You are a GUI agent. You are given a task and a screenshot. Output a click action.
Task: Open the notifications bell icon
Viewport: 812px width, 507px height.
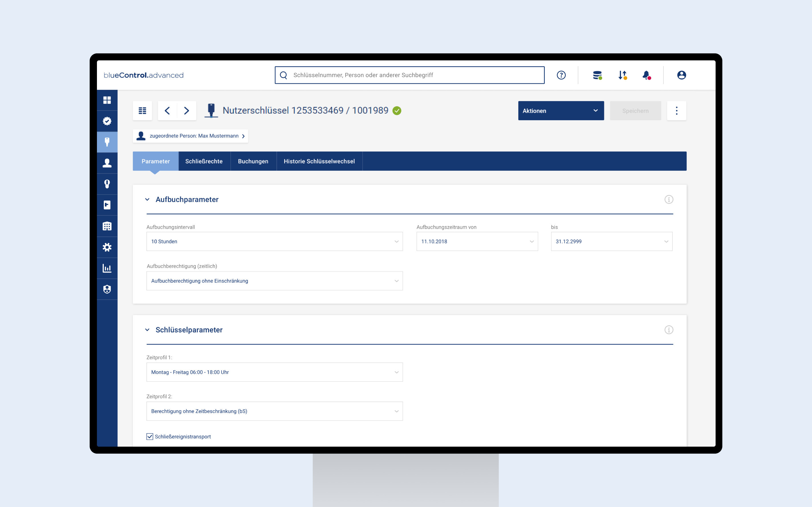tap(646, 75)
